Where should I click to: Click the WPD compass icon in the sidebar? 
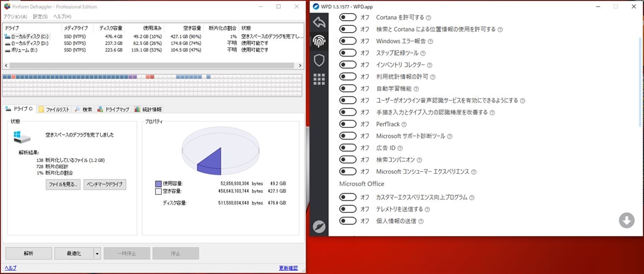[x=319, y=226]
